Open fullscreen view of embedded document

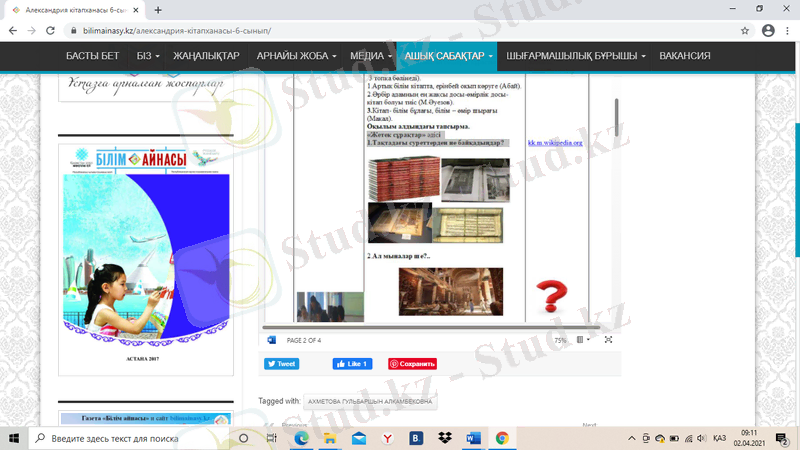[x=608, y=340]
